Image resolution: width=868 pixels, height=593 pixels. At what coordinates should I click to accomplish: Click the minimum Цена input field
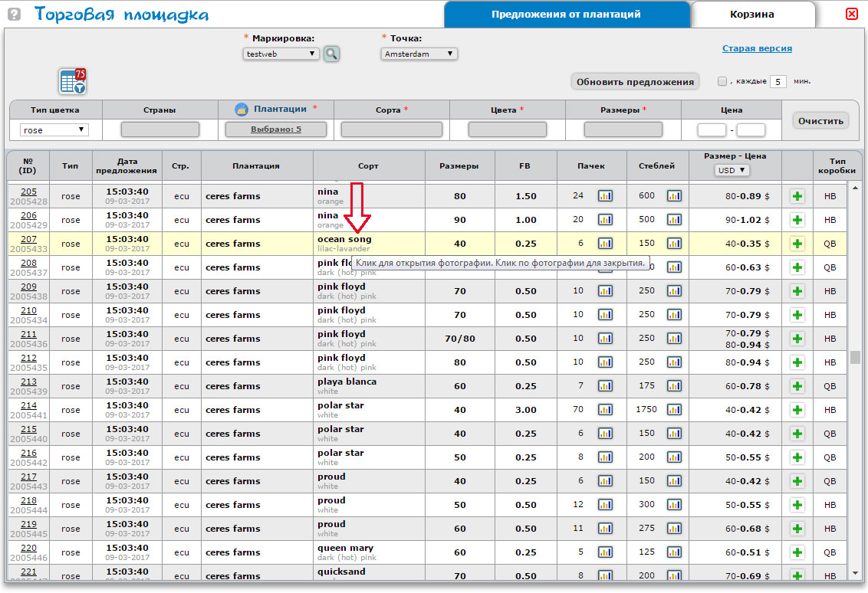pyautogui.click(x=712, y=130)
